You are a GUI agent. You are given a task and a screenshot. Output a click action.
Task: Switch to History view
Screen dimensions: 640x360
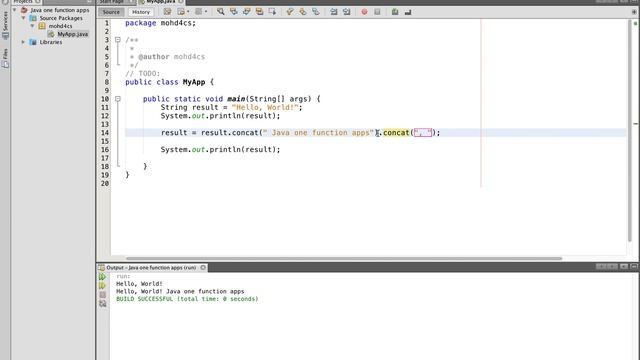pyautogui.click(x=141, y=12)
